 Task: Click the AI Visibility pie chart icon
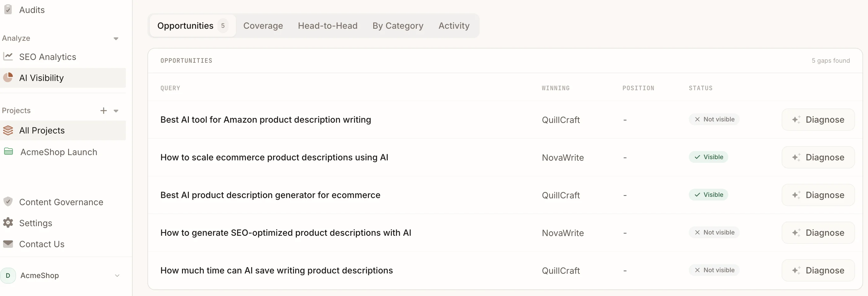(8, 77)
